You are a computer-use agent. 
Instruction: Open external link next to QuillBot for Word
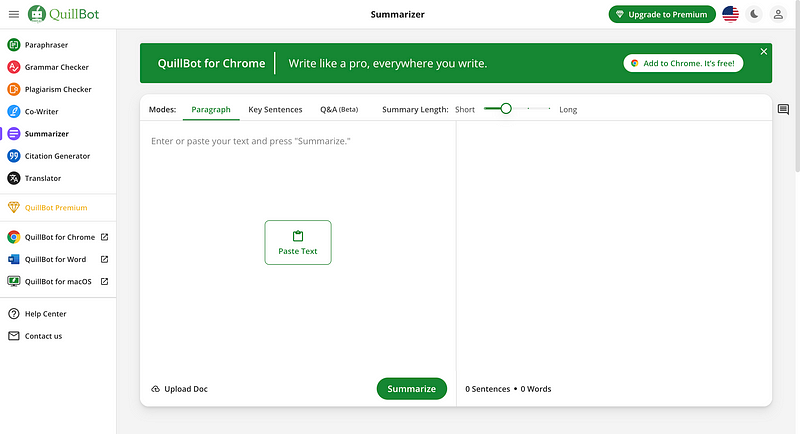point(105,259)
